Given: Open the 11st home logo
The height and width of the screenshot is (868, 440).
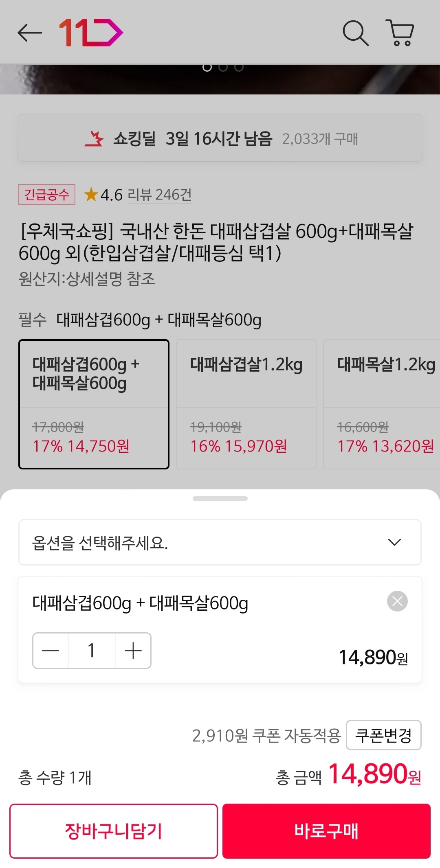Looking at the screenshot, I should pyautogui.click(x=91, y=33).
